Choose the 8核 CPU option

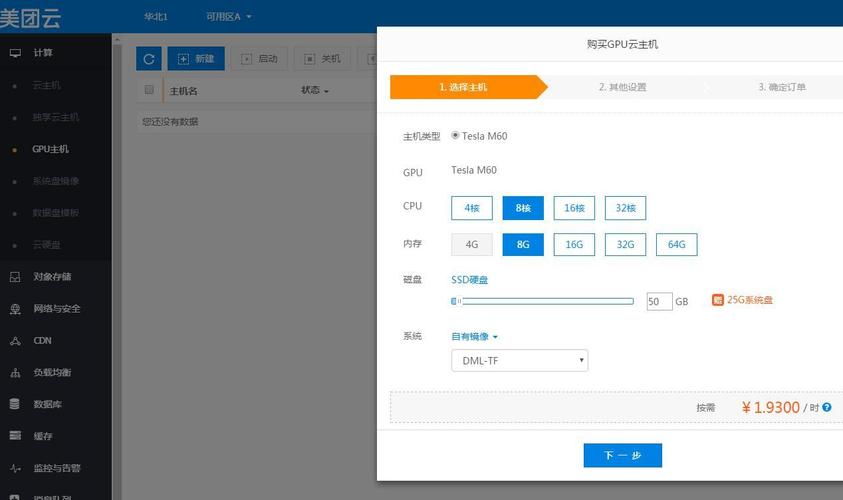pos(523,208)
